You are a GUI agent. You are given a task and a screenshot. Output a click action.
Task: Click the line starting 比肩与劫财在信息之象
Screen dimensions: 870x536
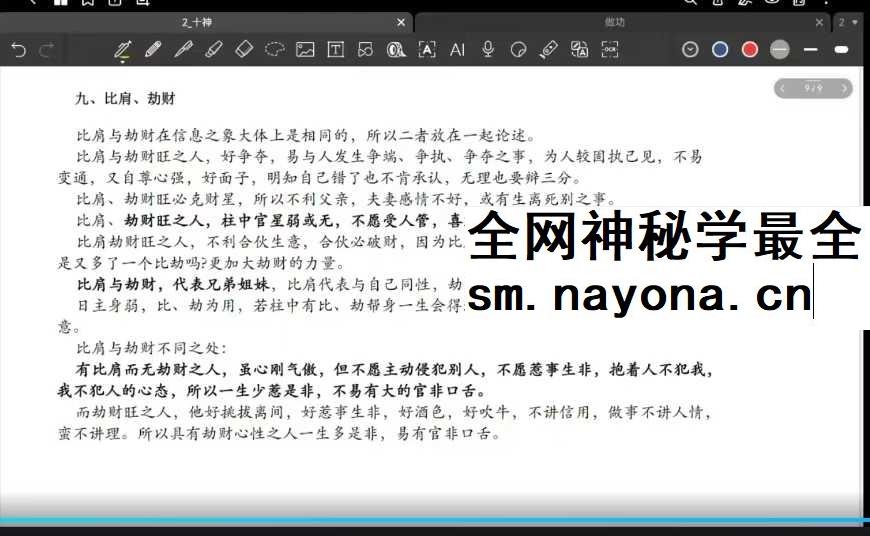coord(306,135)
